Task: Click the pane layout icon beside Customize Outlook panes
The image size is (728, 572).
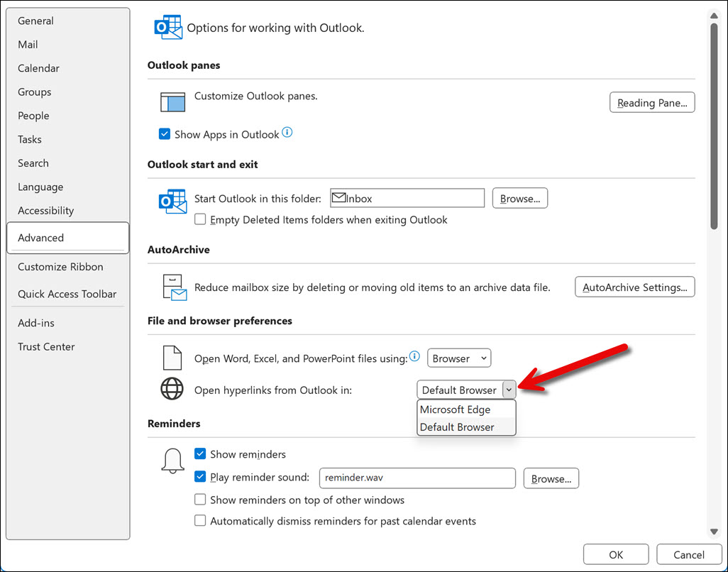Action: (x=172, y=101)
